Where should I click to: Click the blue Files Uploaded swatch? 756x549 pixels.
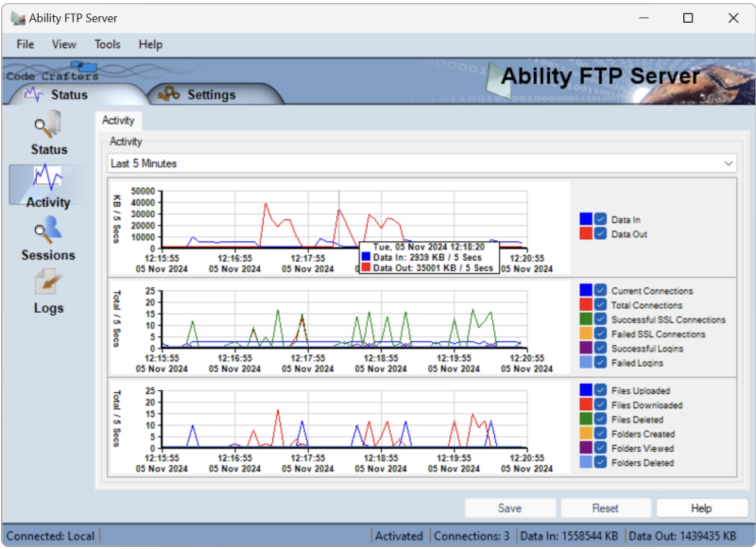point(586,390)
